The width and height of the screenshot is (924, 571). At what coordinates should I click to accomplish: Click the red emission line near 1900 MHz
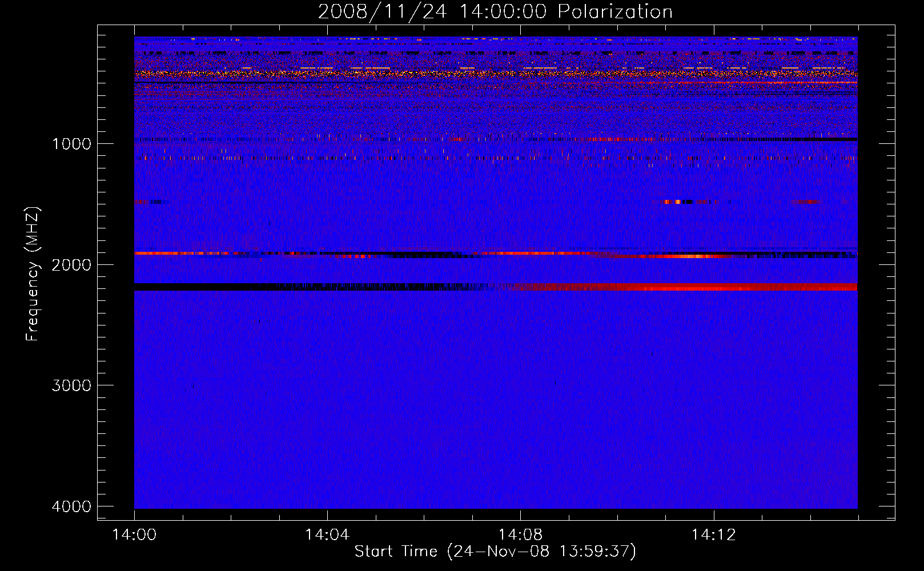coord(183,253)
